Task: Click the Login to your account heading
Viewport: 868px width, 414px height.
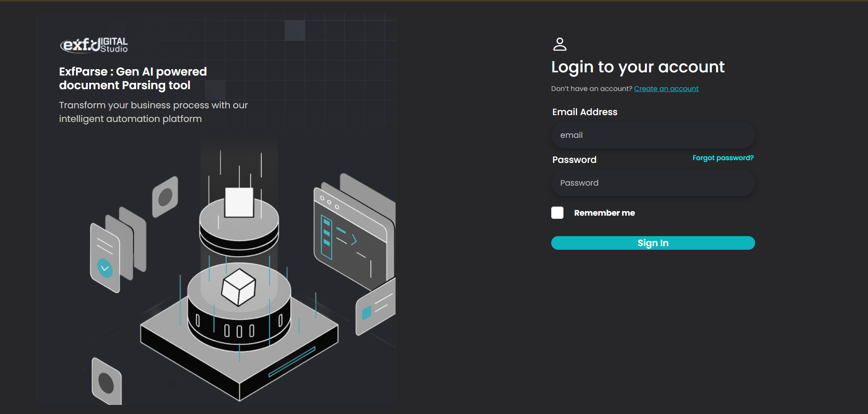Action: click(638, 67)
